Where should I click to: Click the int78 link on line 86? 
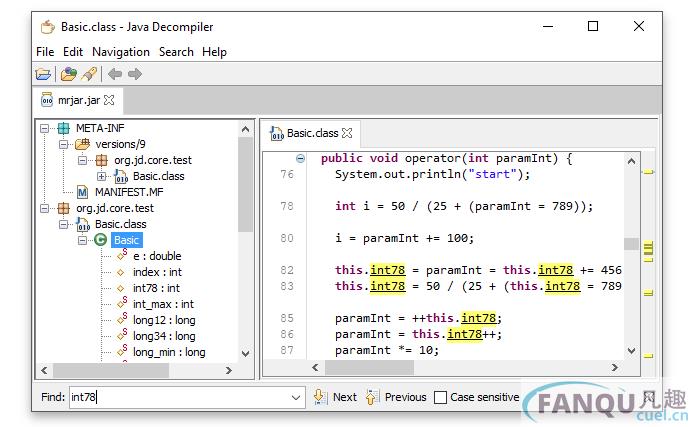click(x=464, y=334)
